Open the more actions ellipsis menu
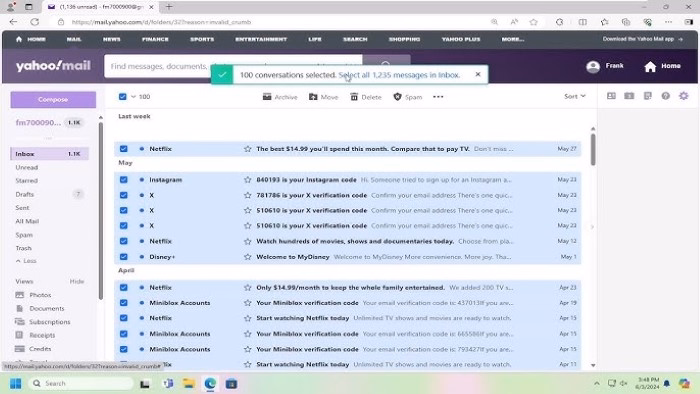This screenshot has height=394, width=700. pyautogui.click(x=438, y=97)
